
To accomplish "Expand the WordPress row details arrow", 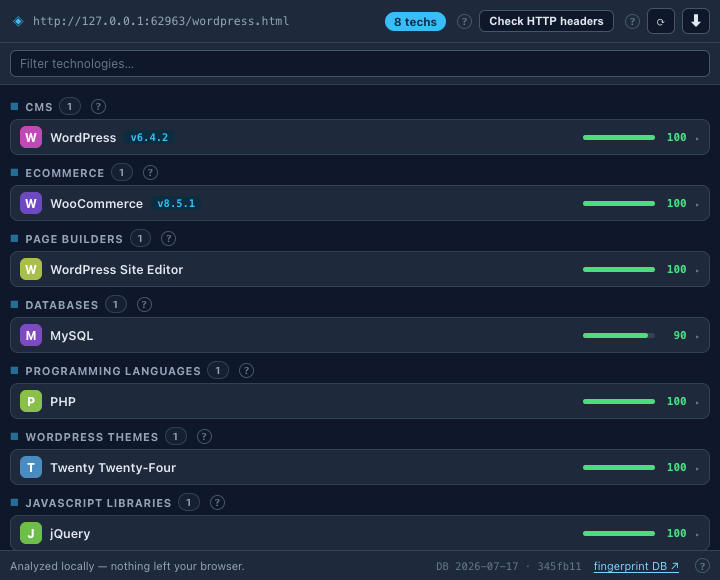I will tap(697, 138).
